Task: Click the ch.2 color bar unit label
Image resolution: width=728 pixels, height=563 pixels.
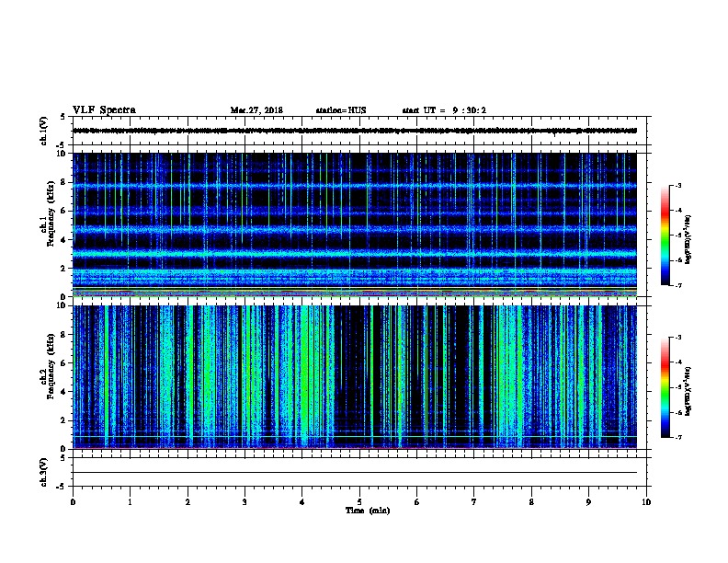Action: pos(688,391)
